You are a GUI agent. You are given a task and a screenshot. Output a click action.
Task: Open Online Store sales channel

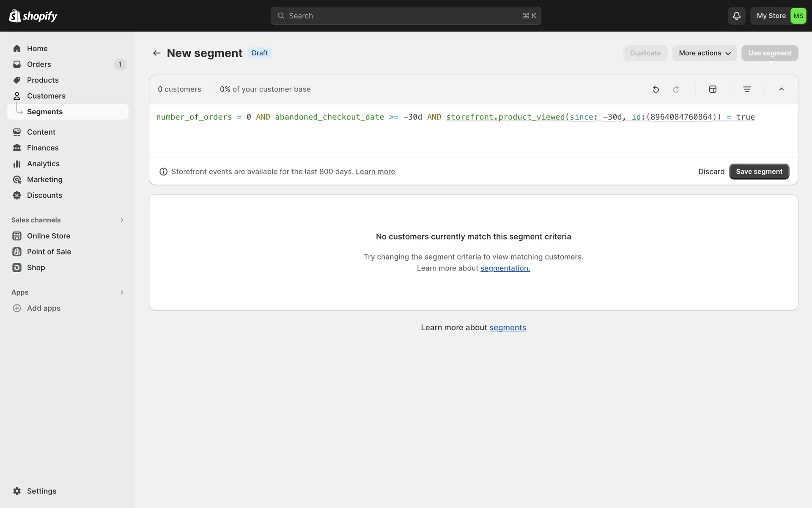point(48,236)
